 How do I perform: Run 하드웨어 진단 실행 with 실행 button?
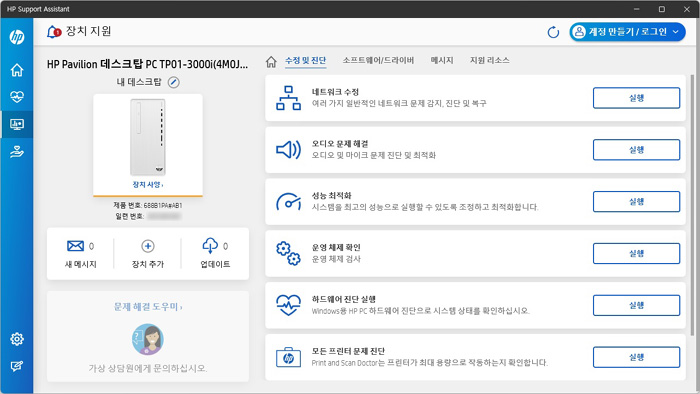(637, 305)
